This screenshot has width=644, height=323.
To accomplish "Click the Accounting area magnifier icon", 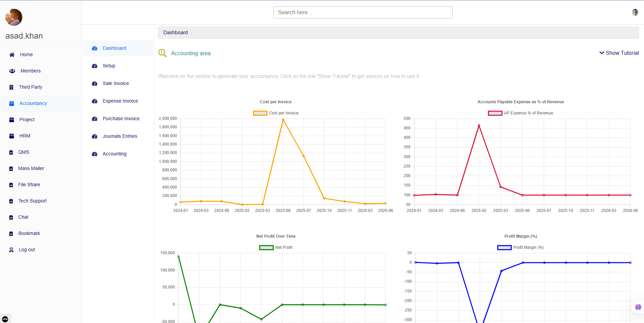I will click(x=163, y=53).
